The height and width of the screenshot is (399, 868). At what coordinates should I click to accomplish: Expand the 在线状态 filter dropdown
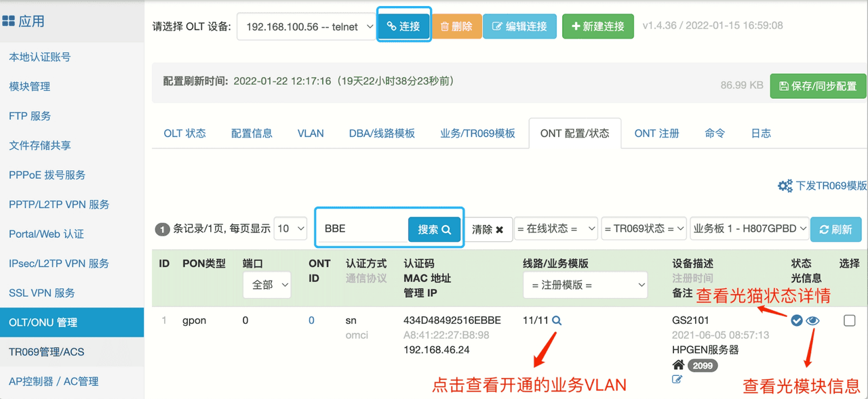pyautogui.click(x=555, y=229)
